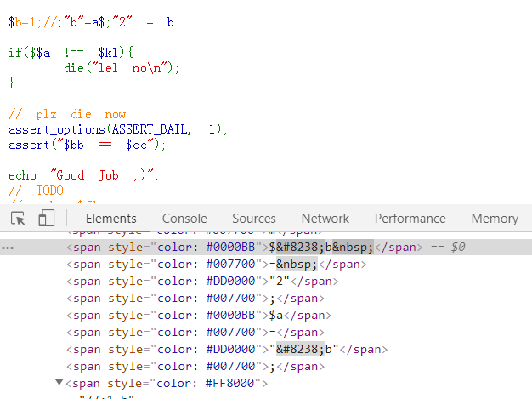The height and width of the screenshot is (399, 532).
Task: Select the #DD0000 span containing "2"
Action: click(202, 281)
